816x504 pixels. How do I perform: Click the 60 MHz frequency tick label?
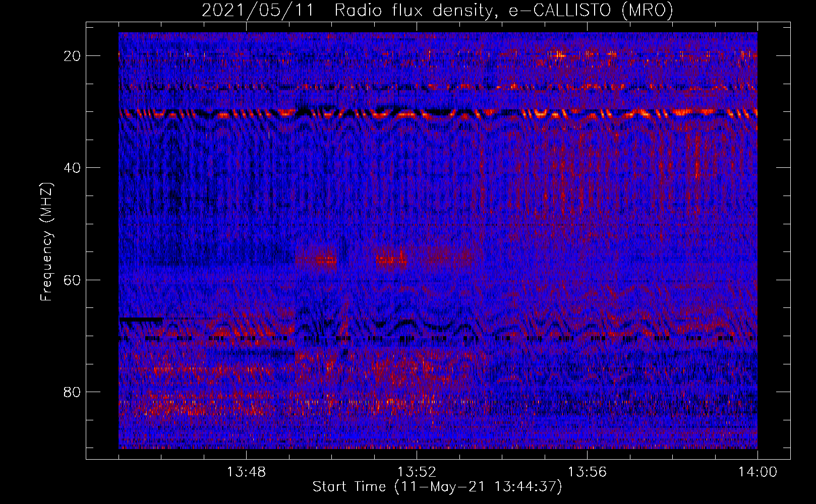tap(73, 280)
